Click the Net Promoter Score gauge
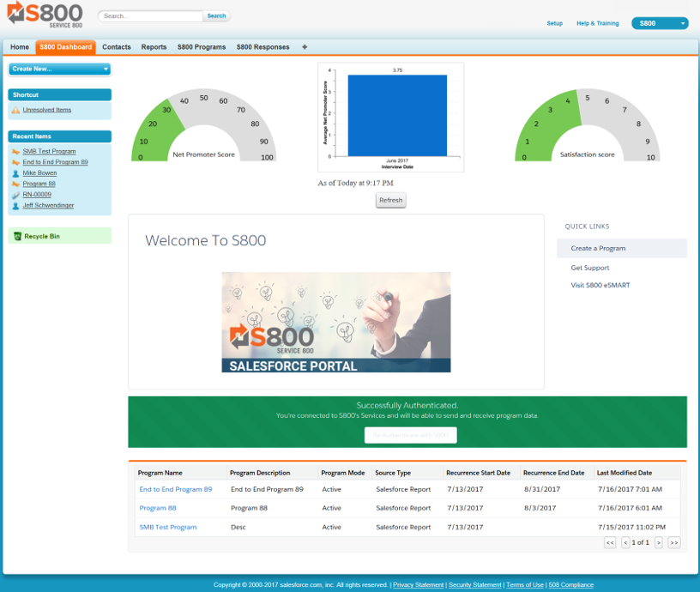Viewport: 700px width, 592px height. pos(203,125)
